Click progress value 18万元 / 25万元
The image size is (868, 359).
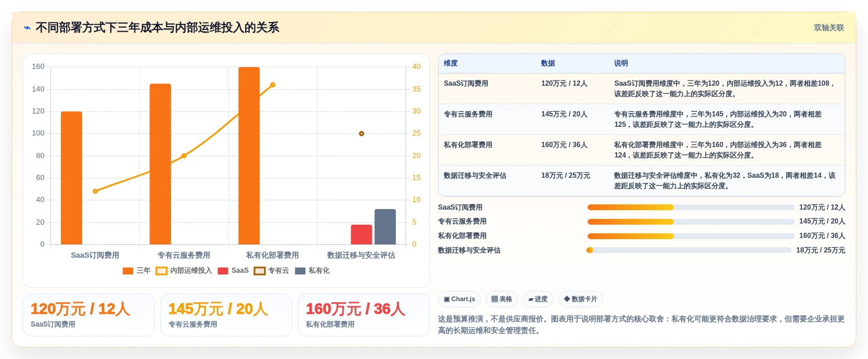point(820,250)
